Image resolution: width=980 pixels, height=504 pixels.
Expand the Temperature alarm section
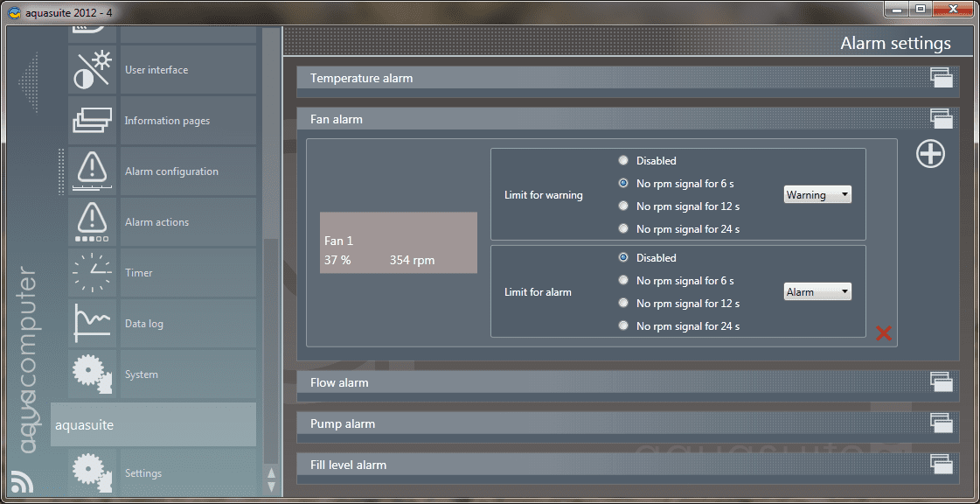click(x=628, y=78)
